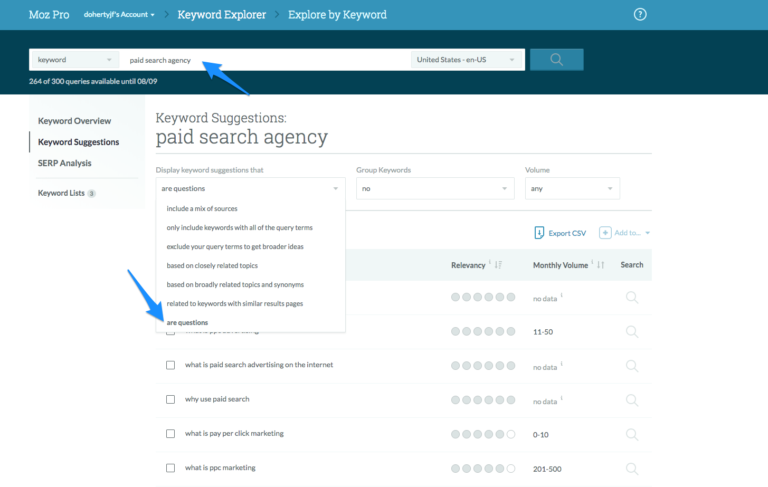Viewport: 768px width, 487px height.
Task: Go to SERP Analysis in sidebar
Action: pyautogui.click(x=65, y=163)
